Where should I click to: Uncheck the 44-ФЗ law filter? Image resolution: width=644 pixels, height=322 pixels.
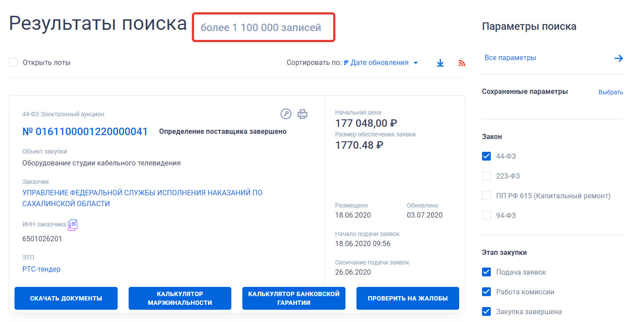tap(486, 156)
